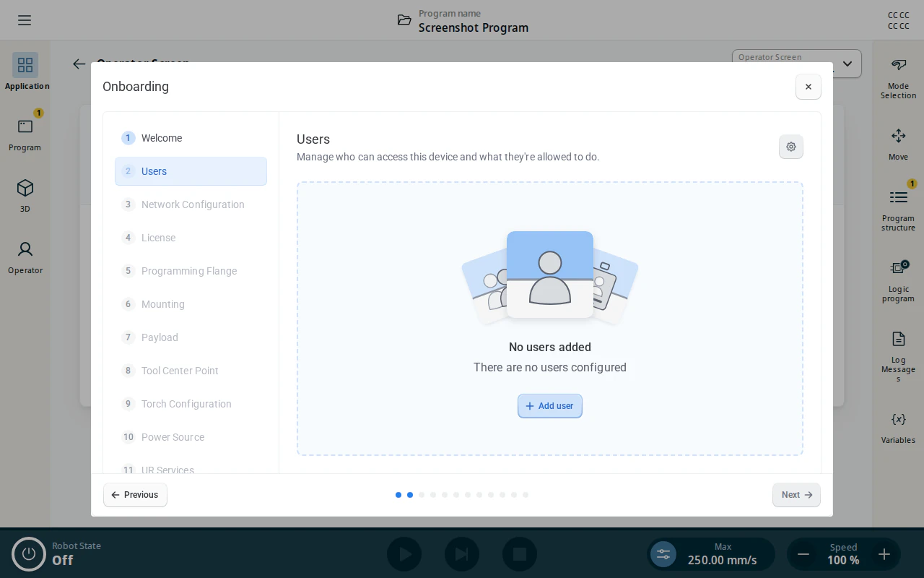Click the 100 % speed value

pos(843,560)
